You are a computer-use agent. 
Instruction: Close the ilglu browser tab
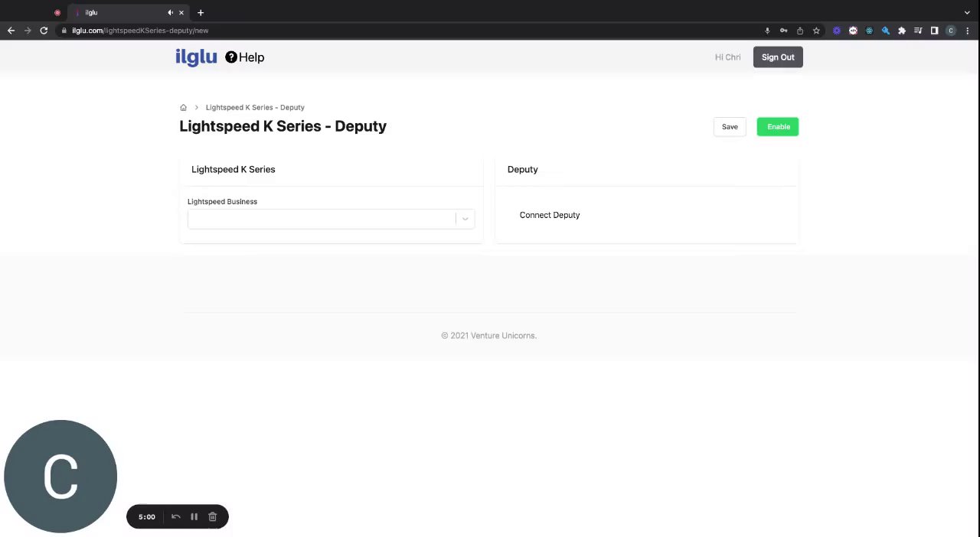(181, 12)
